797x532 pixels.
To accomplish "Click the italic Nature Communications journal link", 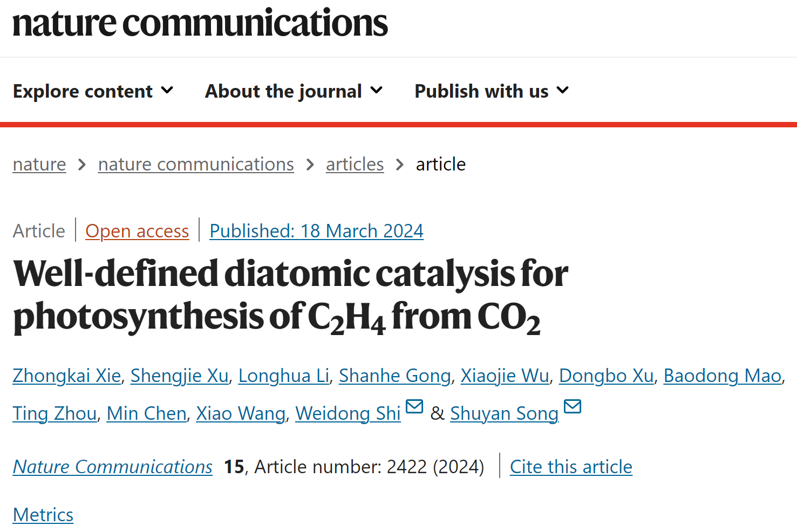I will pos(113,467).
